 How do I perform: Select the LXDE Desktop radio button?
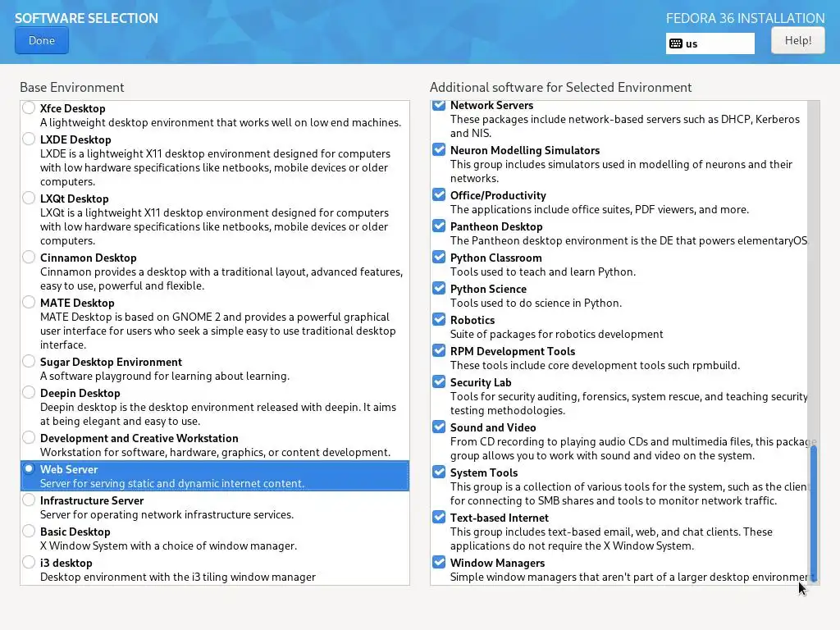tap(29, 139)
